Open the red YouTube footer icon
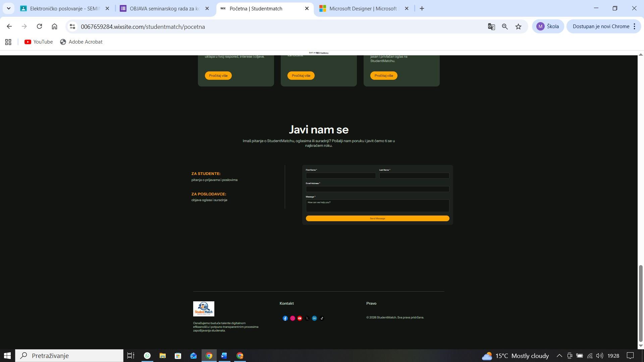 coord(300,318)
